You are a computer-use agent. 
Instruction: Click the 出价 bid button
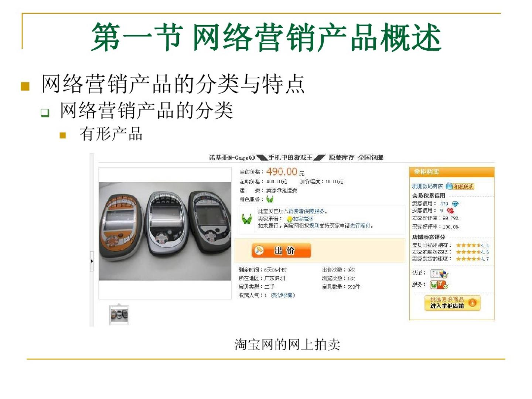pos(281,250)
